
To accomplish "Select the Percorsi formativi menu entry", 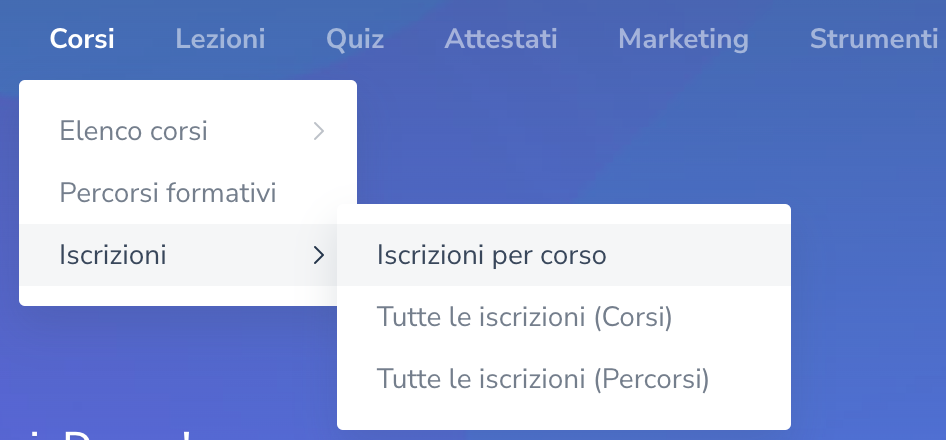I will pyautogui.click(x=168, y=193).
